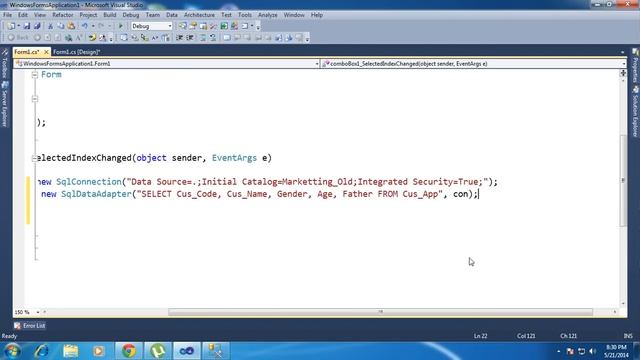Viewport: 640px width, 360px height.
Task: Show hidden system tray icons arrow
Action: click(x=558, y=351)
